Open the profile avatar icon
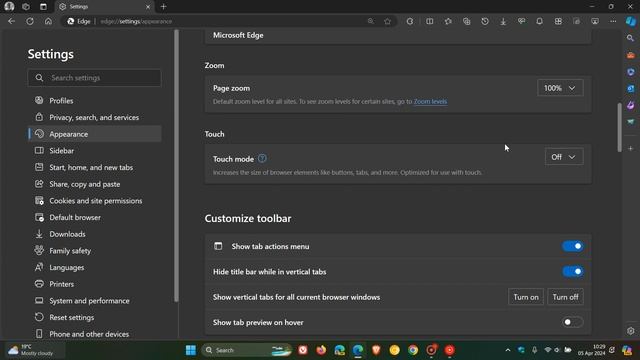640x360 pixels. point(9,7)
